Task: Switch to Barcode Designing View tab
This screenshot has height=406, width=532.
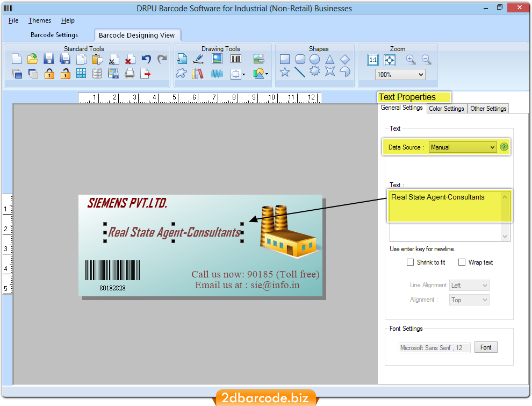Action: 136,35
